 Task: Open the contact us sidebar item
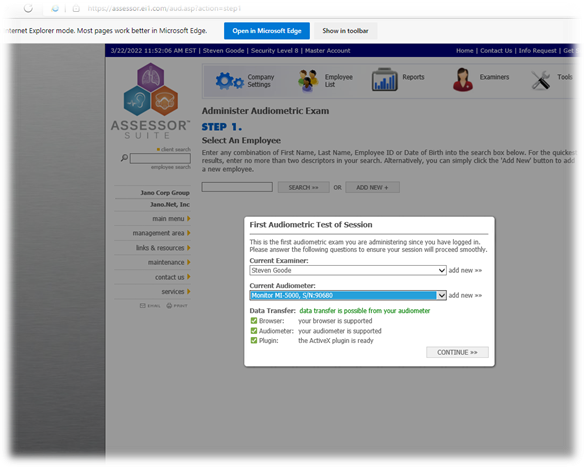coord(169,277)
